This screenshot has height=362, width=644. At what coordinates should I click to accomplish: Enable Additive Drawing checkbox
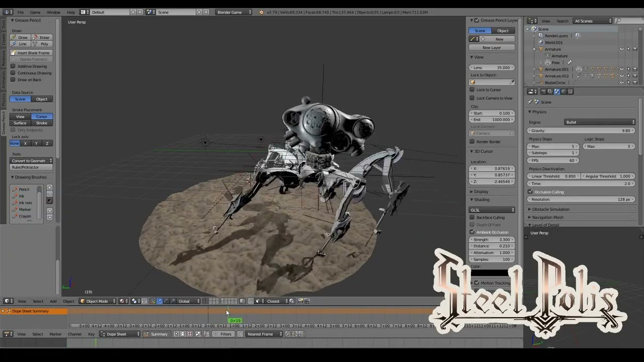pos(13,66)
